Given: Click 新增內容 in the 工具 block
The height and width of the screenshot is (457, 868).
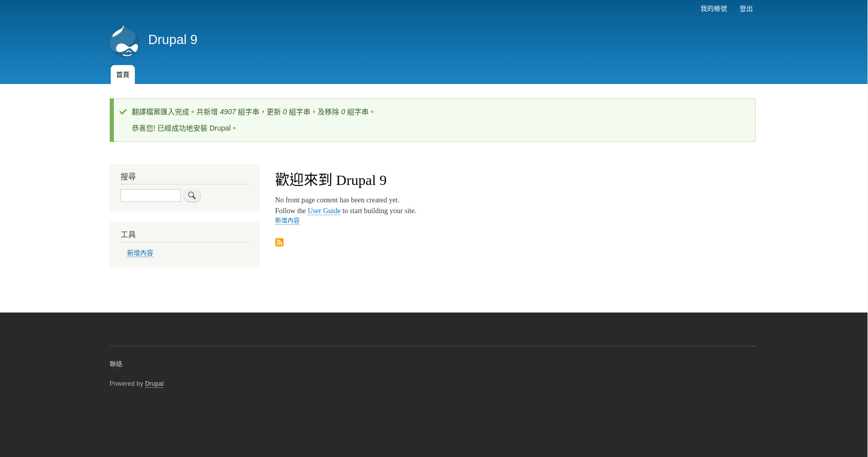Looking at the screenshot, I should [x=140, y=253].
